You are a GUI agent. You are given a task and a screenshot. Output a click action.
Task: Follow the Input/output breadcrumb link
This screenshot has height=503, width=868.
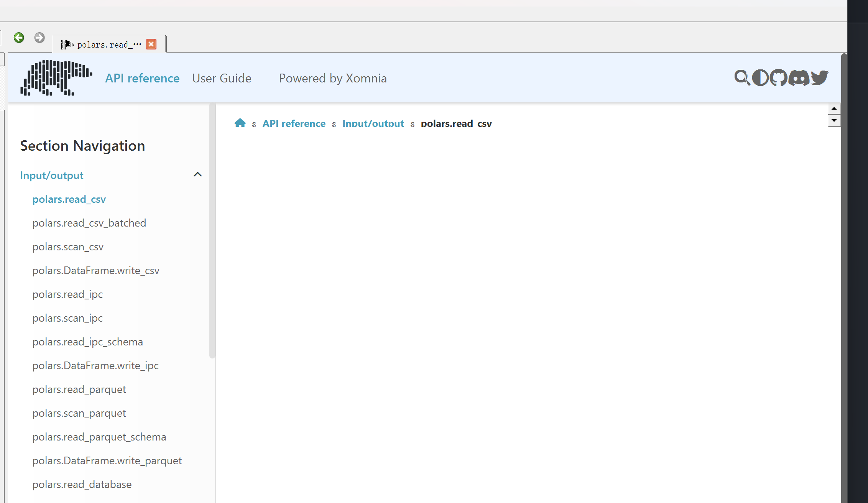[x=373, y=123]
